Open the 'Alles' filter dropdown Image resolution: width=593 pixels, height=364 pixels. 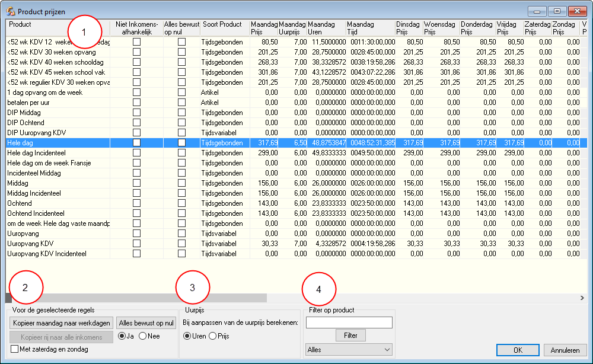click(349, 350)
